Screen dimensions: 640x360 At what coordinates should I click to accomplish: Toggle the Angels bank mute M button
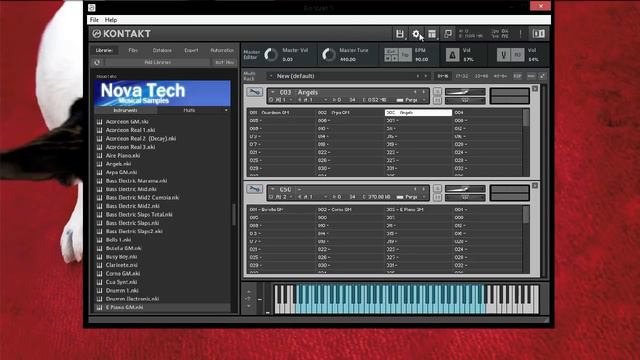[437, 100]
